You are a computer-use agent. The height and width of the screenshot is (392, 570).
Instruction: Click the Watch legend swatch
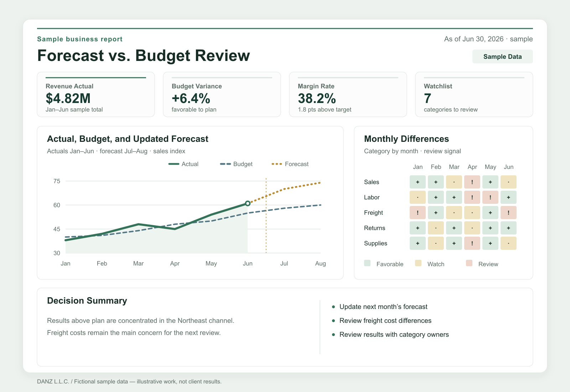(x=418, y=263)
